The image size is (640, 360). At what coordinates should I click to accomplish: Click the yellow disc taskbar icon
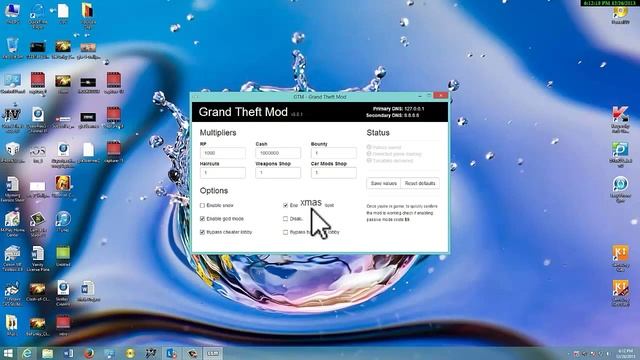click(x=130, y=353)
